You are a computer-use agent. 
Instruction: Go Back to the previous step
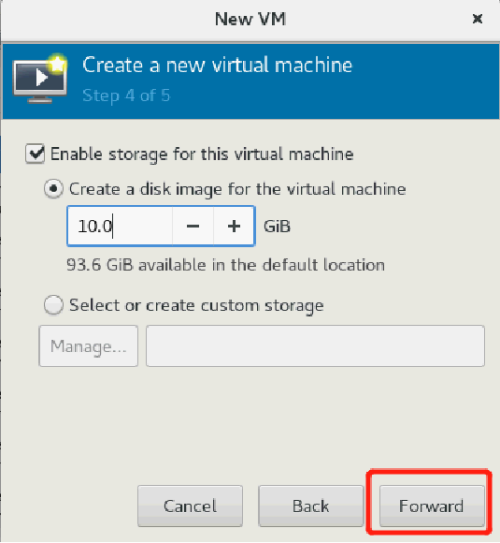311,506
